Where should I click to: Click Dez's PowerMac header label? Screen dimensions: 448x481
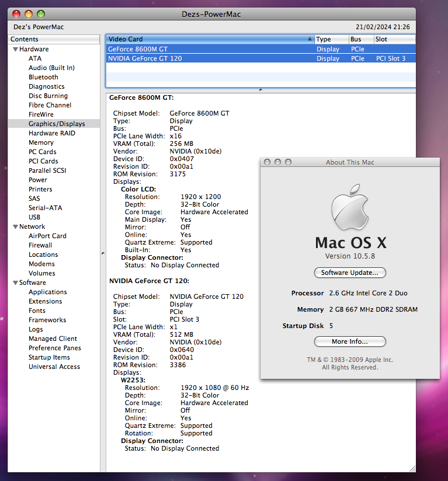click(x=39, y=27)
